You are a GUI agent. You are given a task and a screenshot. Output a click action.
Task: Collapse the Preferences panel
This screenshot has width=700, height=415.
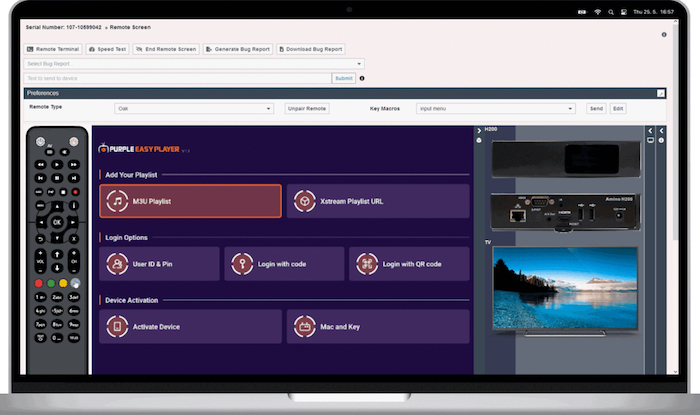tap(661, 93)
